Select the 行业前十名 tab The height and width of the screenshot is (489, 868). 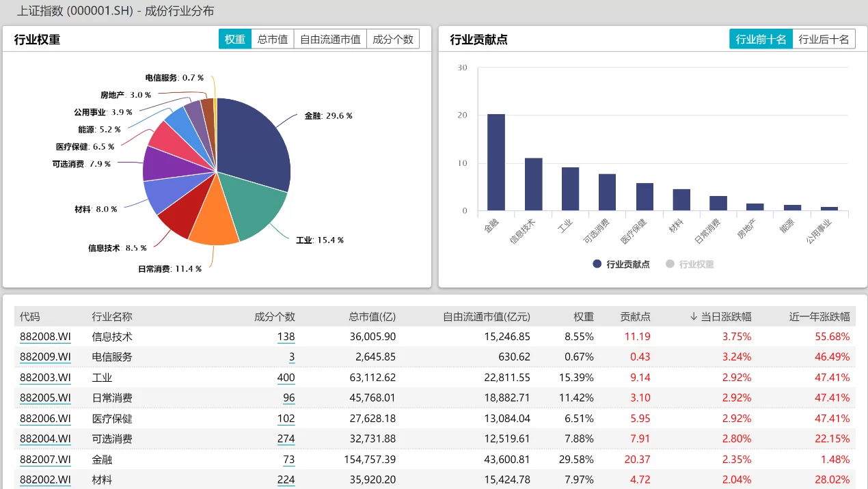tap(761, 39)
